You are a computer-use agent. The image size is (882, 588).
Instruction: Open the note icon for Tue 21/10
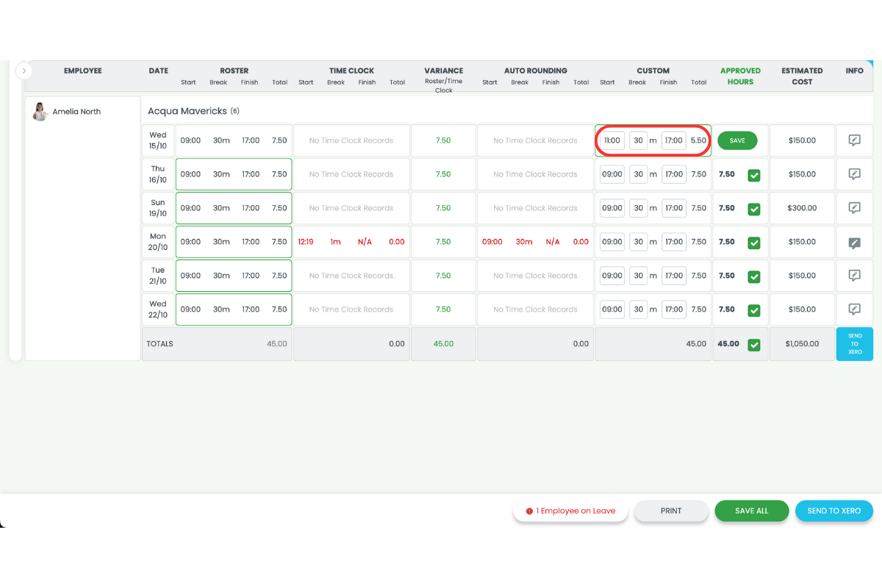tap(854, 276)
